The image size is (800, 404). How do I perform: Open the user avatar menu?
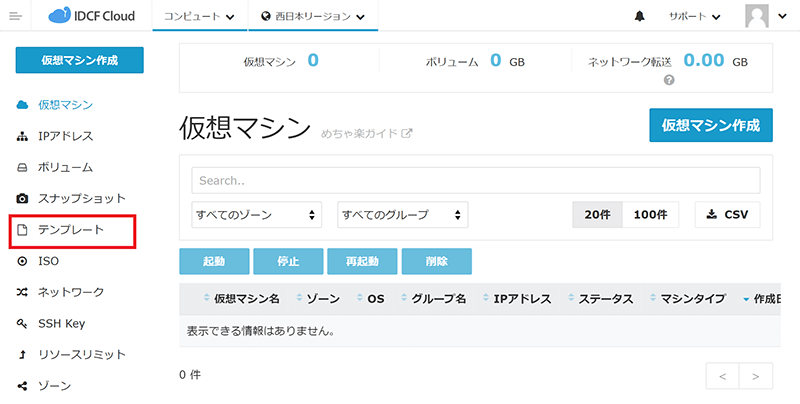(765, 16)
